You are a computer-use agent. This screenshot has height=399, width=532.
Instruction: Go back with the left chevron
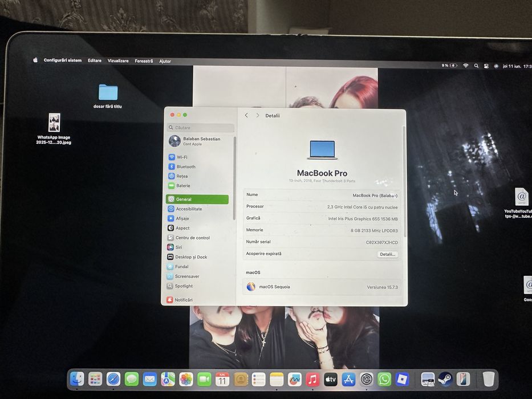(x=247, y=115)
